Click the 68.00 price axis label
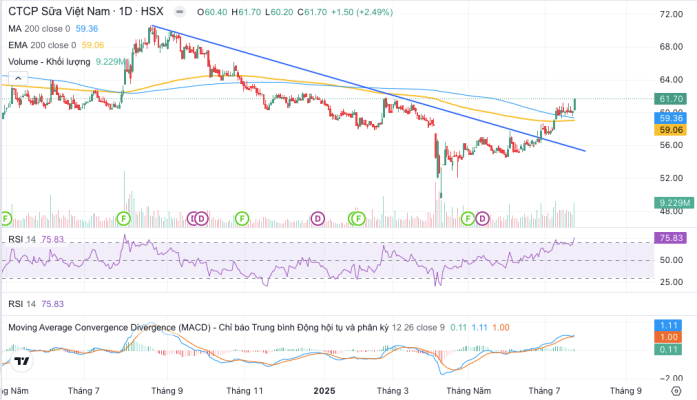Screen dimensions: 697x400 671,47
